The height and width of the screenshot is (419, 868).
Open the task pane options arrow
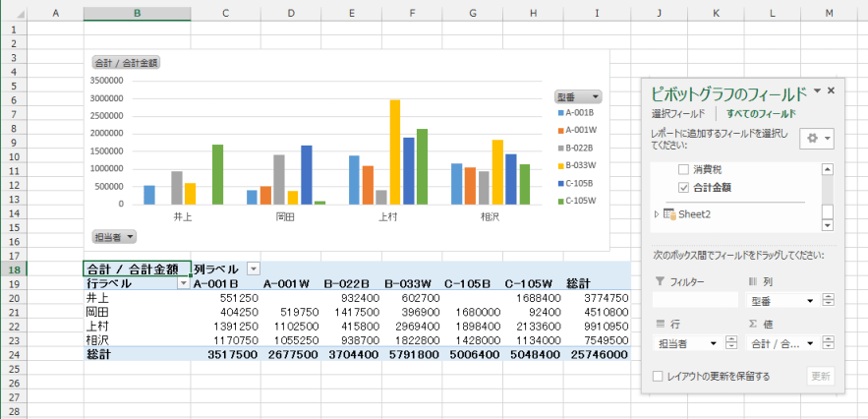[816, 91]
